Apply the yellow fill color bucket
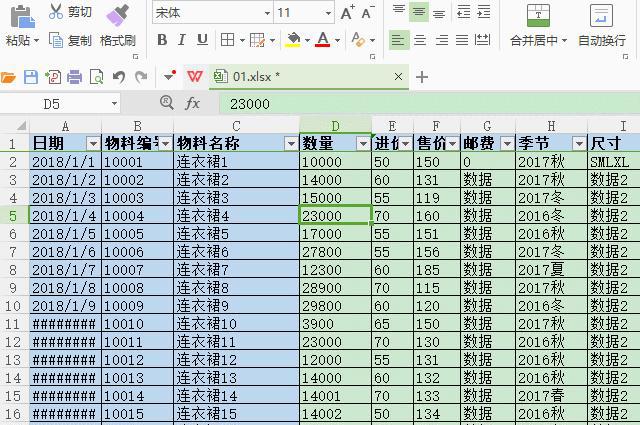640x425 pixels. point(293,40)
